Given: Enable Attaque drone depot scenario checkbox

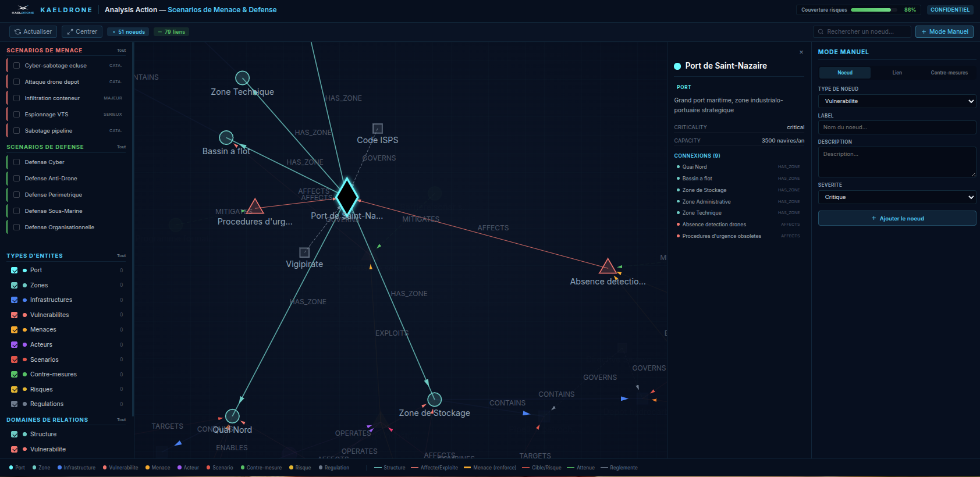Looking at the screenshot, I should pos(17,82).
